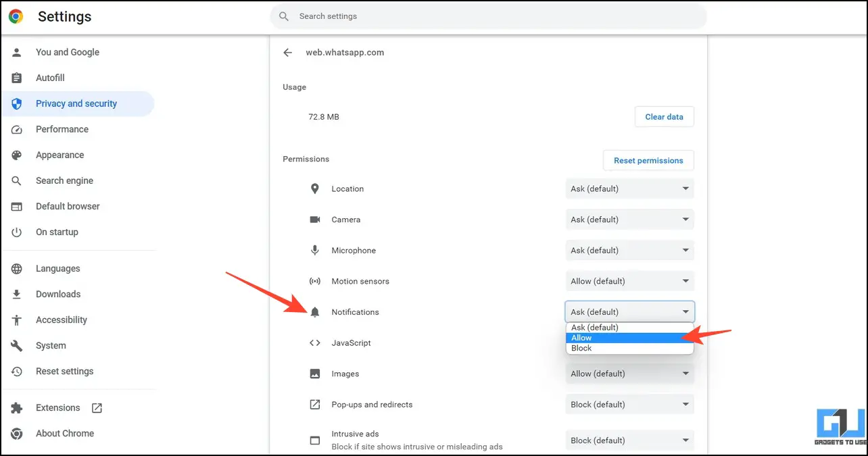868x456 pixels.
Task: Click the Microphone permission icon
Action: point(315,250)
